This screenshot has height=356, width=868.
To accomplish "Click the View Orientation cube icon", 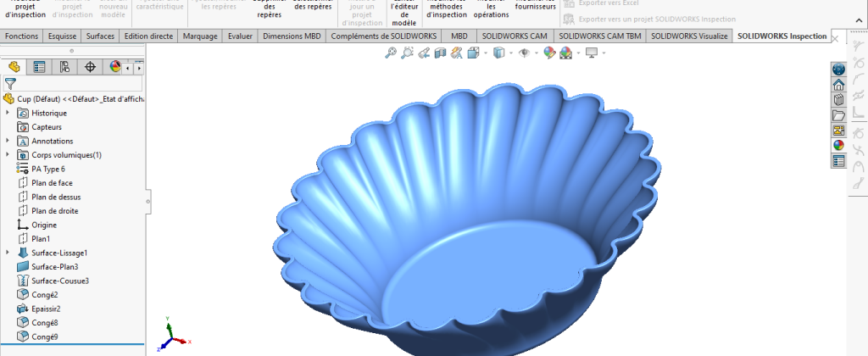I will tap(473, 53).
